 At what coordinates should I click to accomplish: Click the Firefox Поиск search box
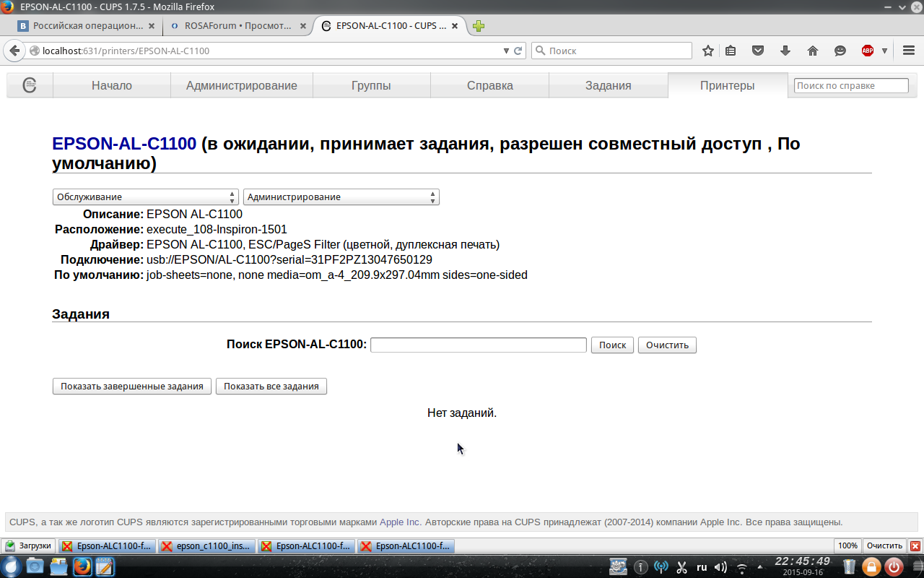pyautogui.click(x=612, y=51)
